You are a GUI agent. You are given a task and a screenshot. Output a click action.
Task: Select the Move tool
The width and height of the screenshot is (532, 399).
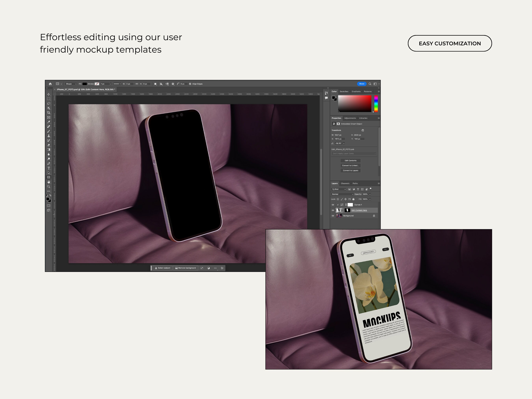pyautogui.click(x=49, y=95)
